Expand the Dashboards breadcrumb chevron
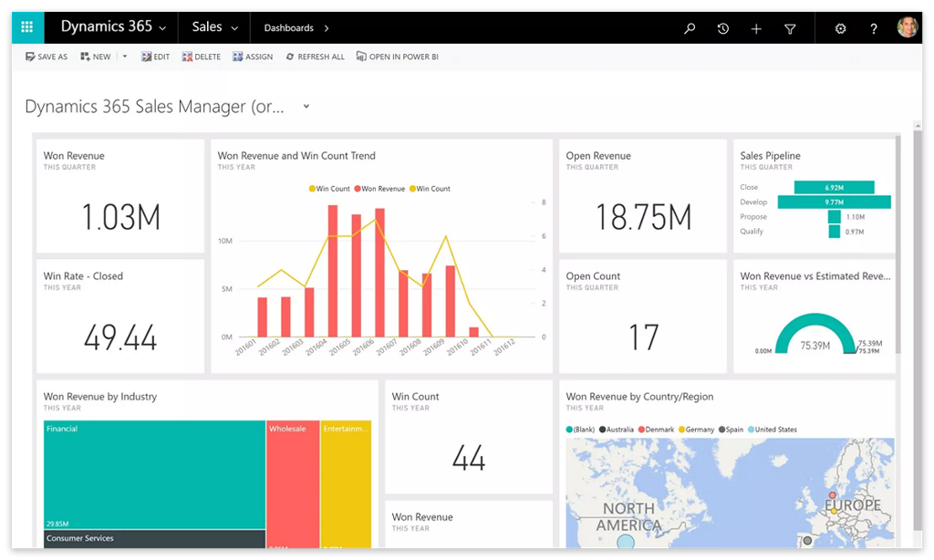Viewport: 934px width, 560px height. (327, 28)
